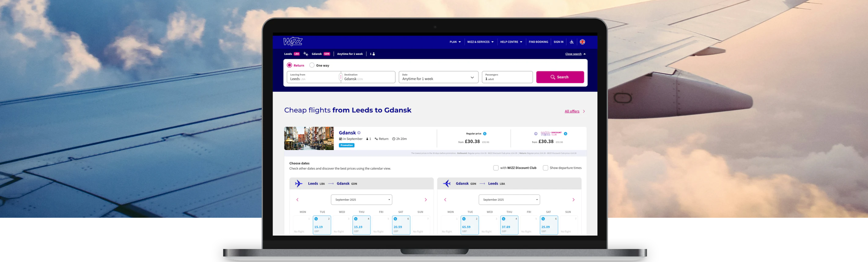868x262 pixels.
Task: Select the One way radio button
Action: coord(312,65)
